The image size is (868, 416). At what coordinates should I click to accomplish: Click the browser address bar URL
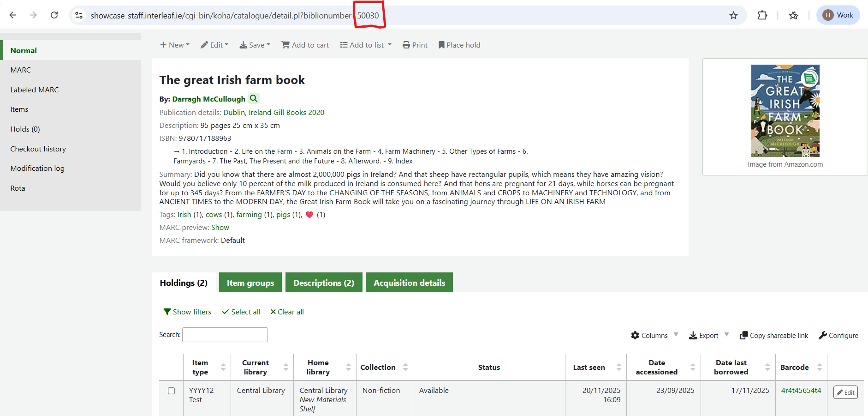(x=234, y=15)
